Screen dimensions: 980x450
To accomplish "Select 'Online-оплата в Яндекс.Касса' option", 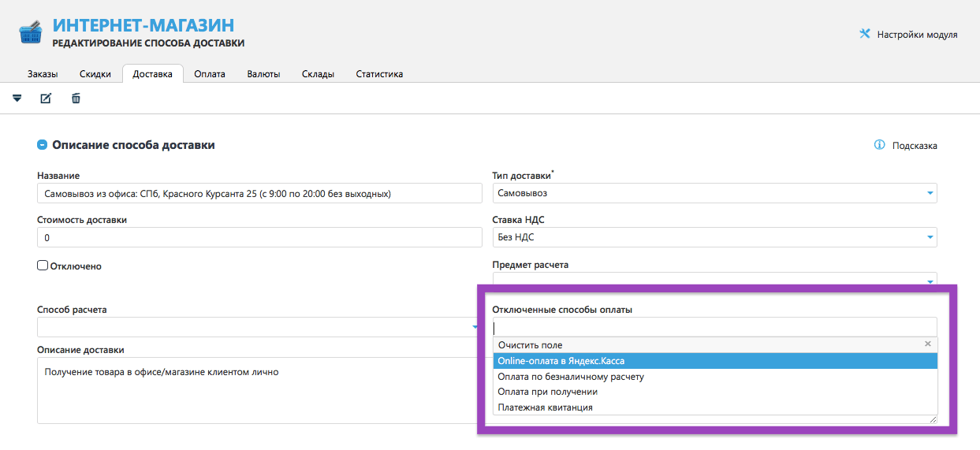I will click(715, 361).
